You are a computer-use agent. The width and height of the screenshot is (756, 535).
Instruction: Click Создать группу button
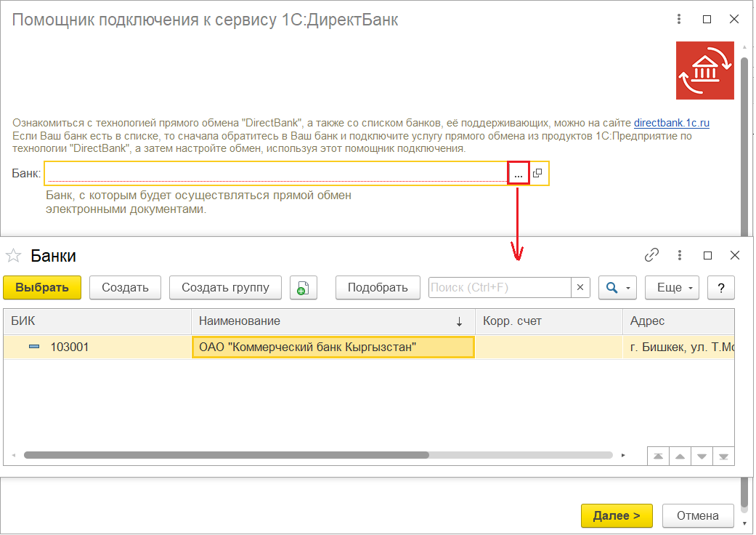click(225, 288)
